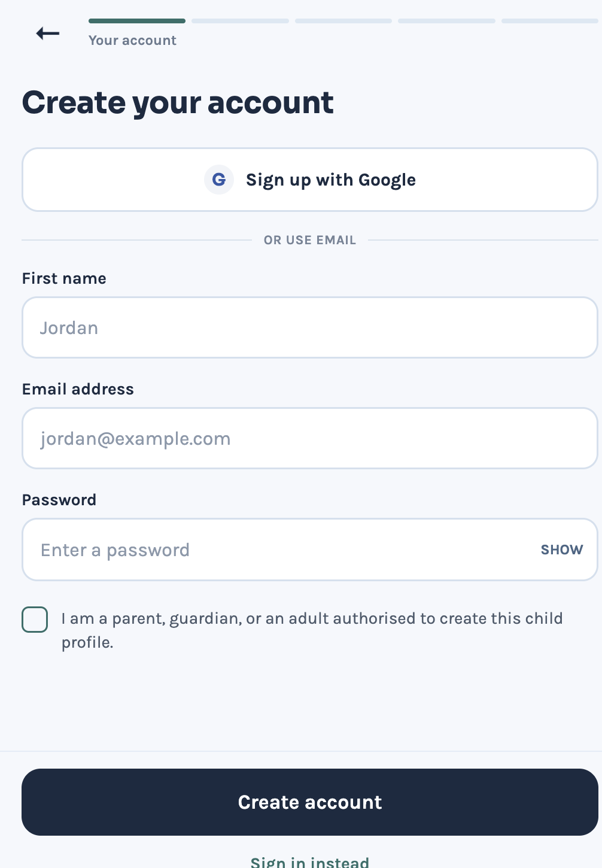Select the first progress step segment
This screenshot has height=868, width=602.
pyautogui.click(x=137, y=21)
